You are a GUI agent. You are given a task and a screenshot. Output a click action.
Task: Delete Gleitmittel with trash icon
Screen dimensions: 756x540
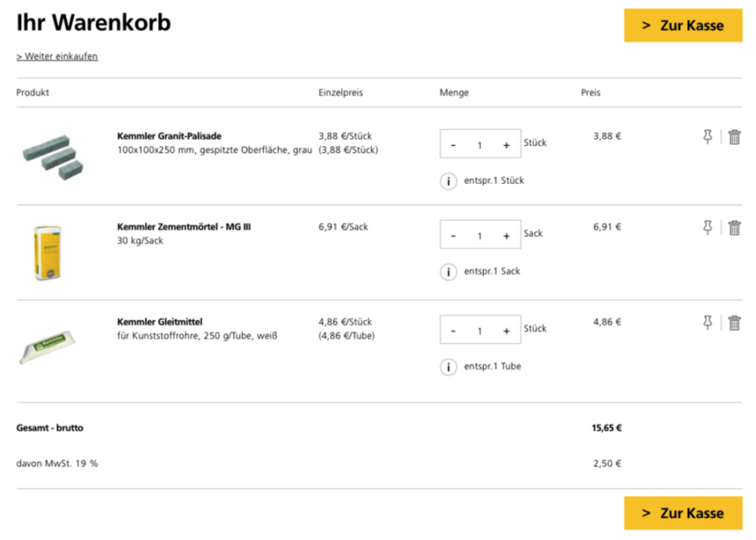[x=734, y=323]
